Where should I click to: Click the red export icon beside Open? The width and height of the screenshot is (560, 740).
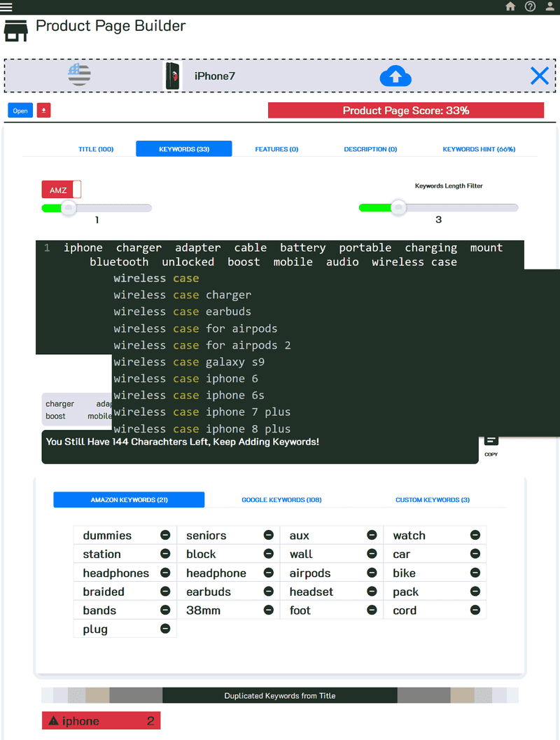click(x=43, y=110)
